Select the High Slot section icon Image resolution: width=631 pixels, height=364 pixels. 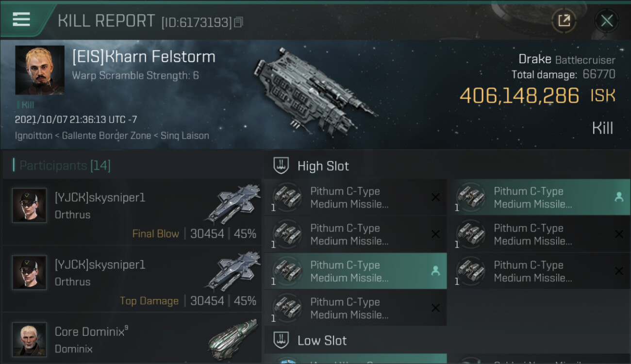point(282,166)
